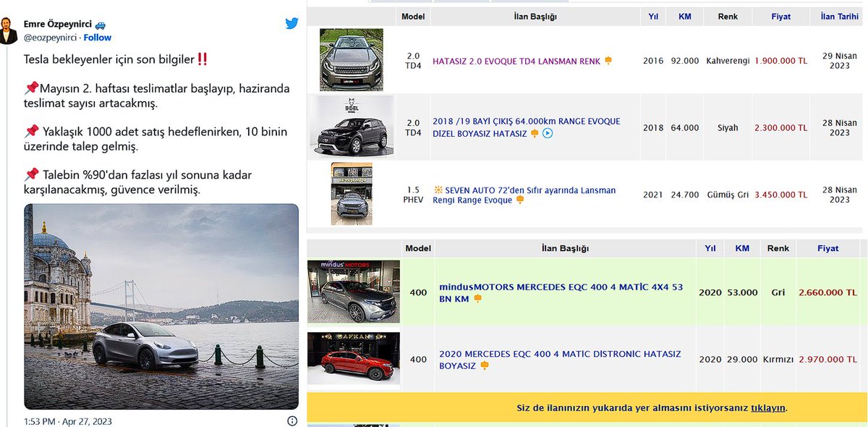Click the info circle icon below the tweet

point(292,419)
